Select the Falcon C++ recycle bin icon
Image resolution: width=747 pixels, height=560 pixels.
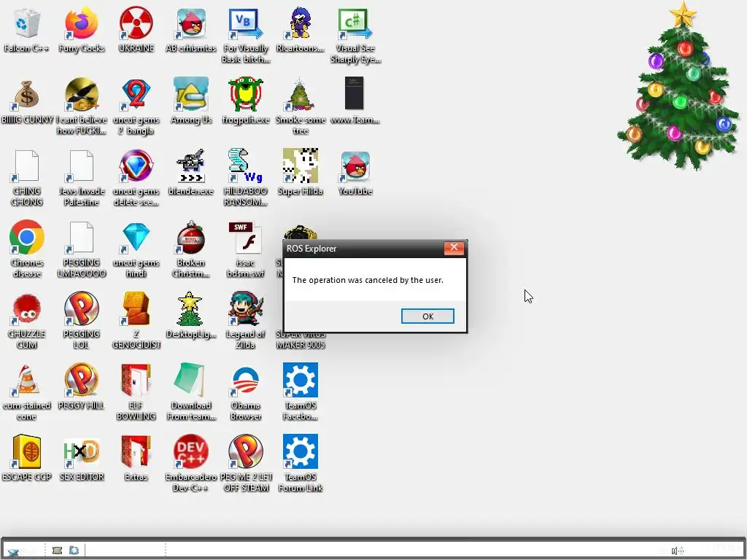point(27,24)
